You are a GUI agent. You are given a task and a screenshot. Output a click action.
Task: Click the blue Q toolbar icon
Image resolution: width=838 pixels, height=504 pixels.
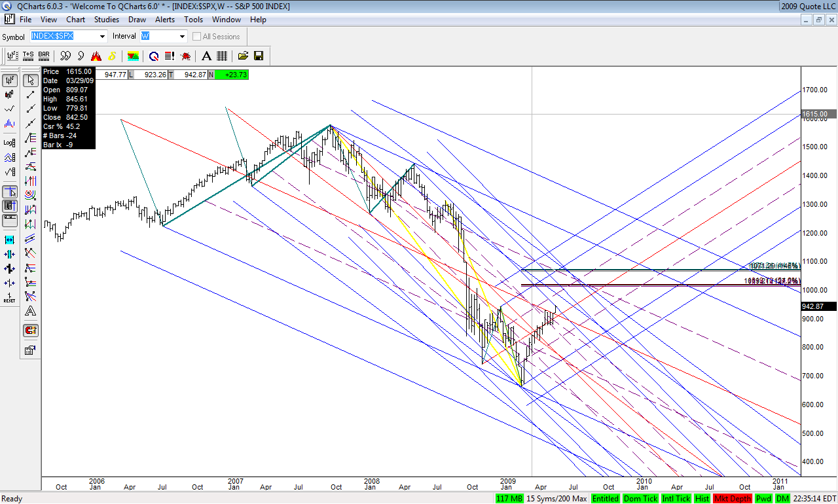coord(154,56)
